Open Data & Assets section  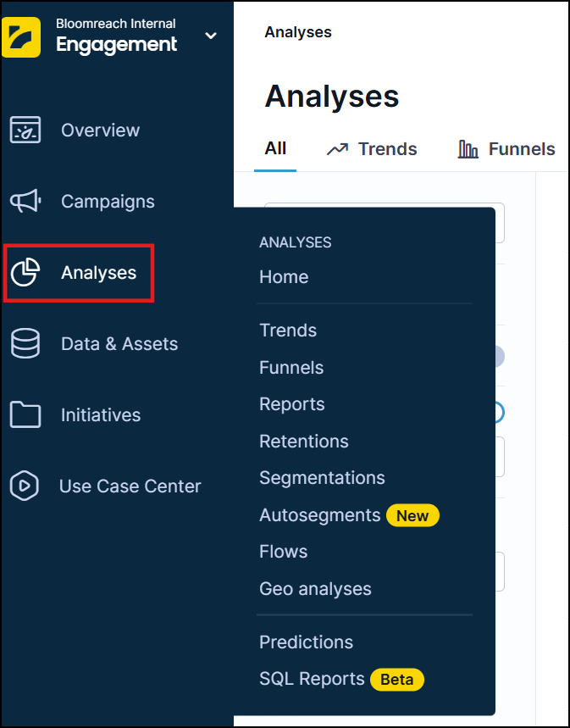[119, 343]
